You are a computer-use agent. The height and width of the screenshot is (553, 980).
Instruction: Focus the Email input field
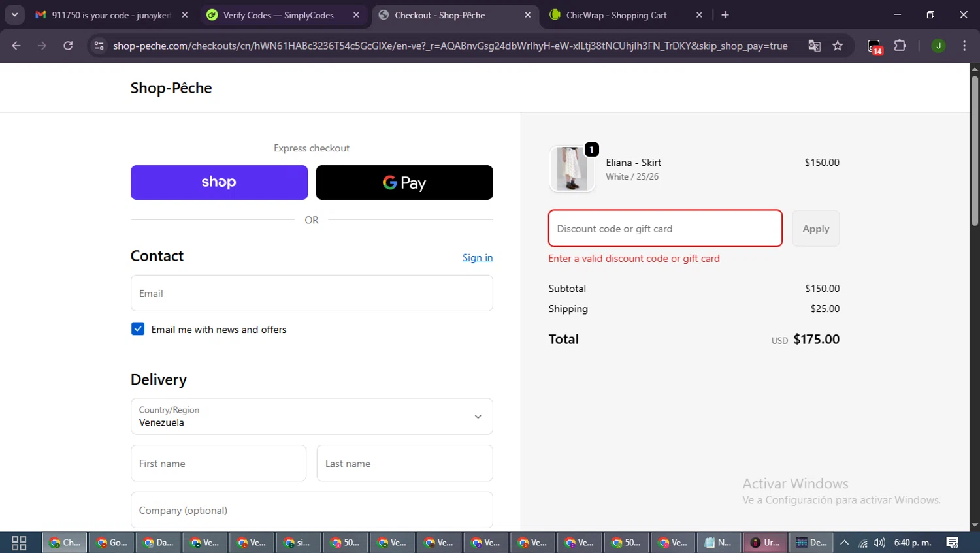[312, 293]
